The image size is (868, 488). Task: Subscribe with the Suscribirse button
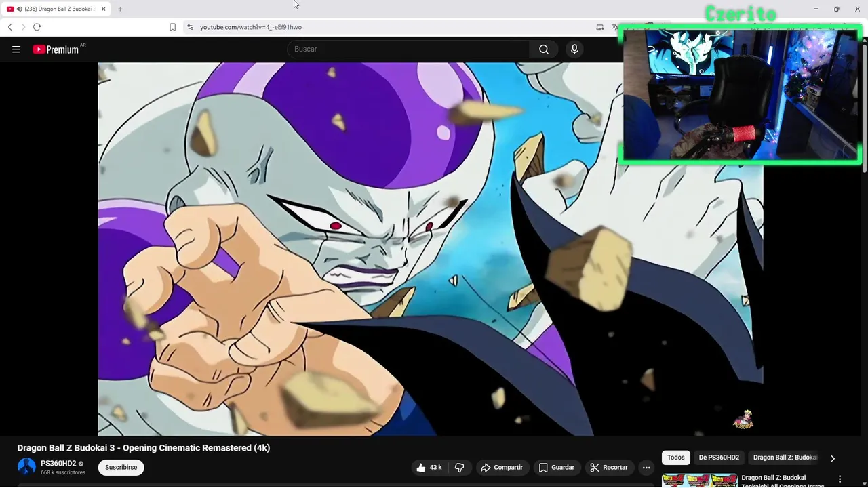click(121, 468)
